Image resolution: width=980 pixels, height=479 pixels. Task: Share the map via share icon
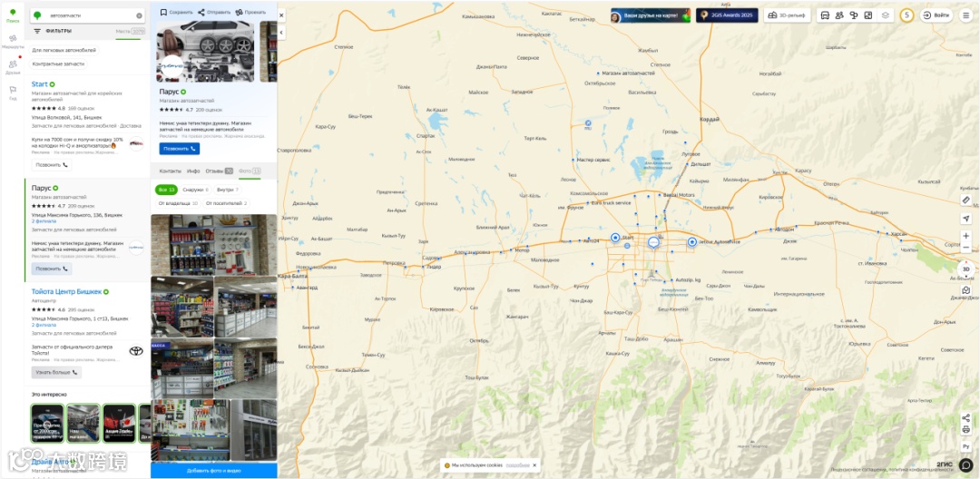click(x=966, y=418)
